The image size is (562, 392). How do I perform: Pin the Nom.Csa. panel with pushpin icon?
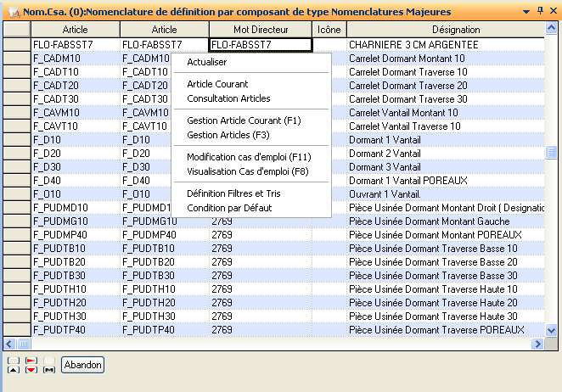click(x=540, y=10)
